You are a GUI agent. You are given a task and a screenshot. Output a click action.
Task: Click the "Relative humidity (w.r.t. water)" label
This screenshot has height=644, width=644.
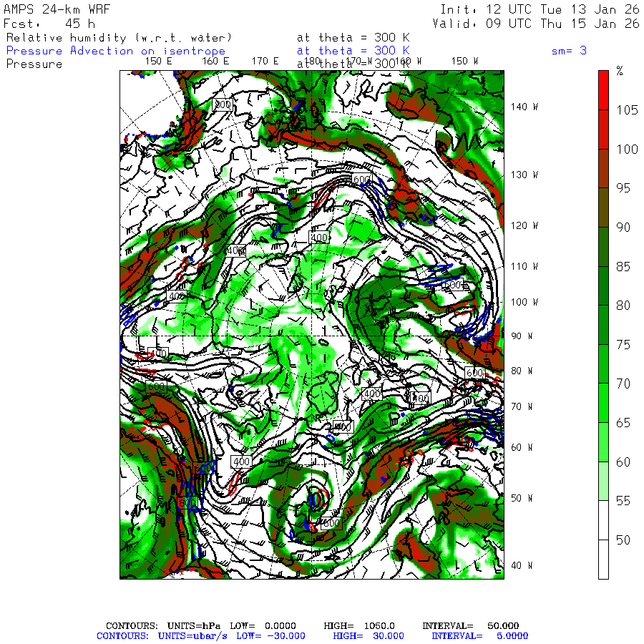pos(119,38)
